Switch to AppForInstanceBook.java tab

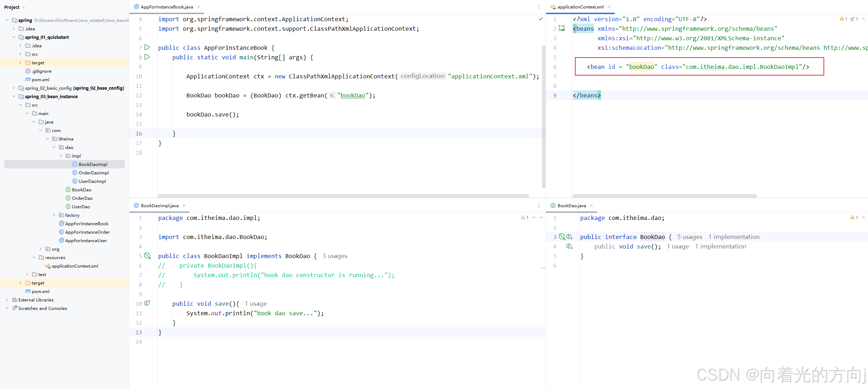[166, 7]
